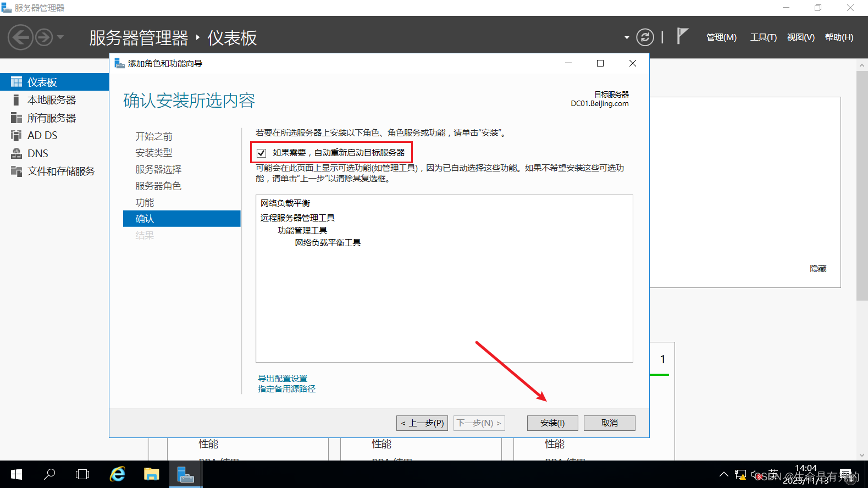868x488 pixels.
Task: Click the back navigation arrow in Server Manager
Action: [x=21, y=37]
